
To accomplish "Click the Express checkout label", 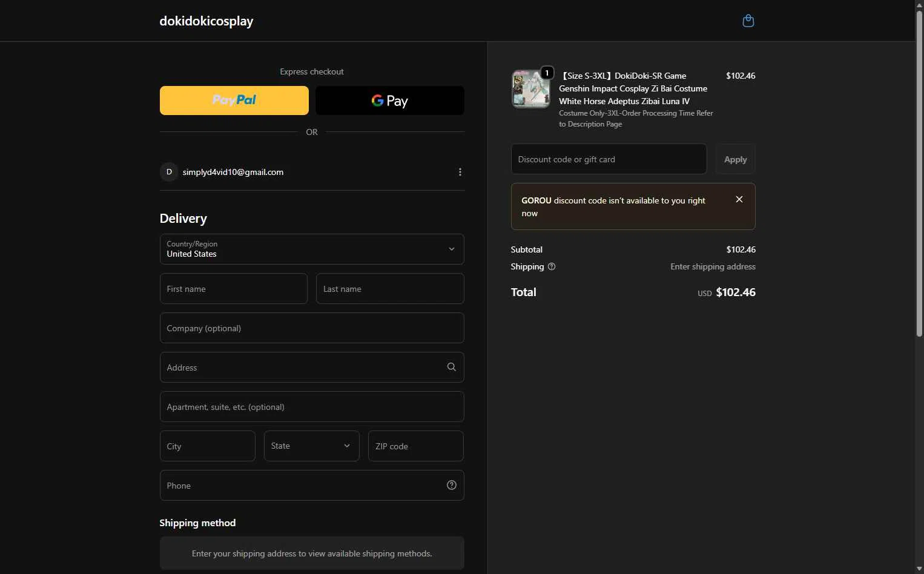I will pyautogui.click(x=312, y=71).
